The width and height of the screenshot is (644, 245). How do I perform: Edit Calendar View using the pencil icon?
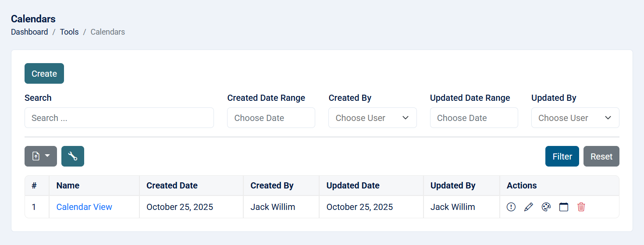pos(528,207)
